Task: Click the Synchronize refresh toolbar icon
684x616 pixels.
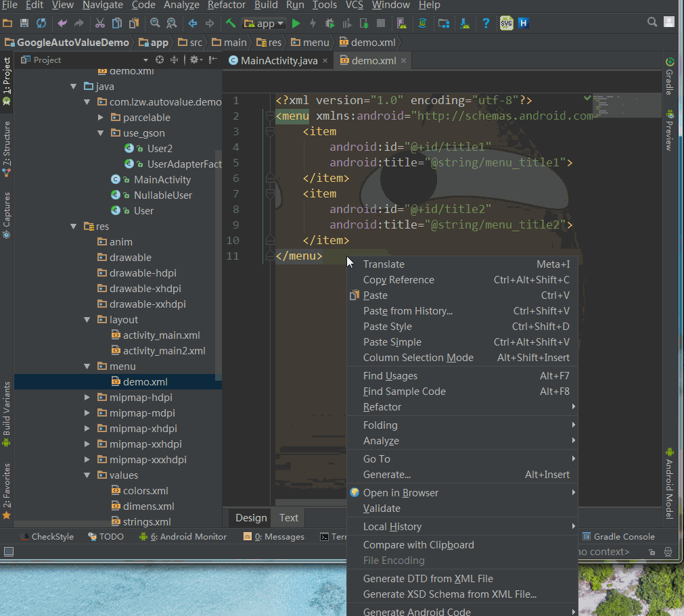Action: tap(41, 23)
